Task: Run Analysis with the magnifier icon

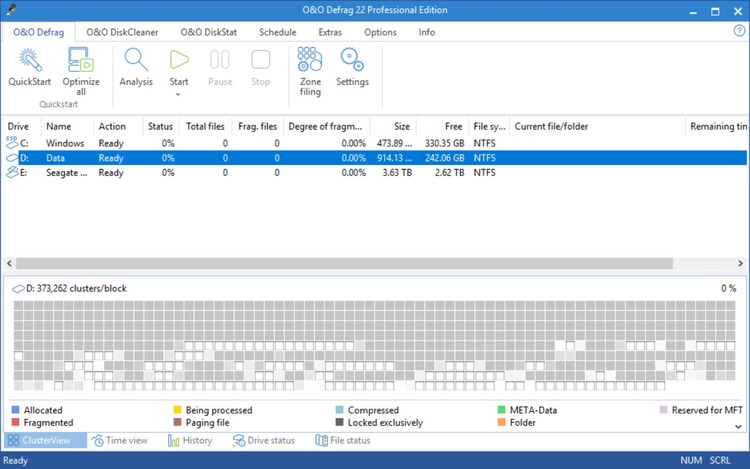Action: pyautogui.click(x=136, y=59)
